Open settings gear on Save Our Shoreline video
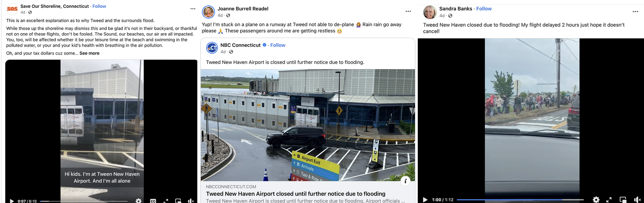This screenshot has width=644, height=203. 139,201
